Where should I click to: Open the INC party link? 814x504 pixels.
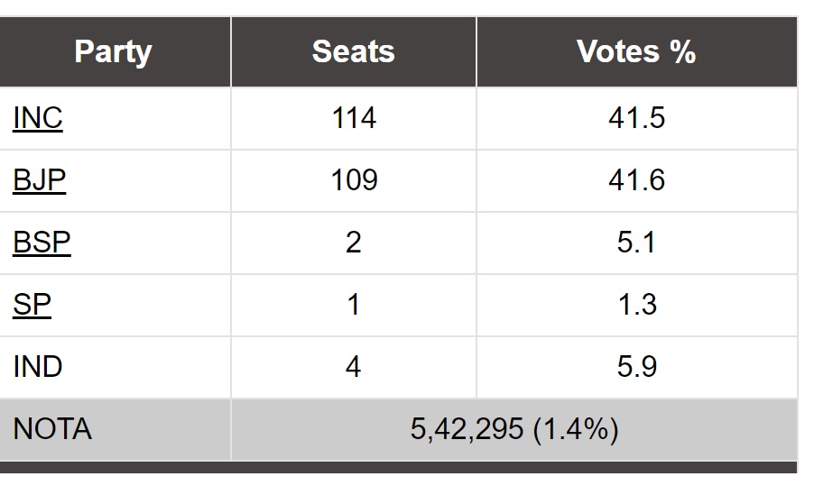pos(38,118)
